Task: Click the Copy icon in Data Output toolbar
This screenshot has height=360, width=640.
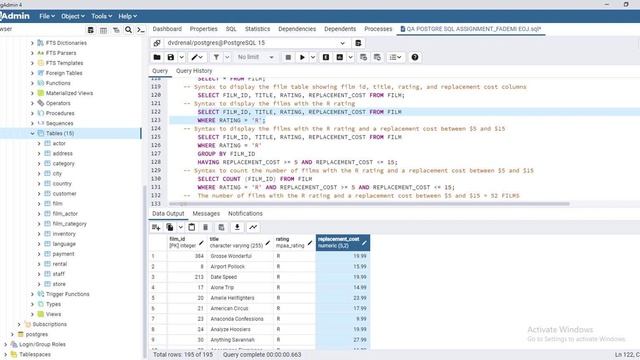Action: point(170,227)
